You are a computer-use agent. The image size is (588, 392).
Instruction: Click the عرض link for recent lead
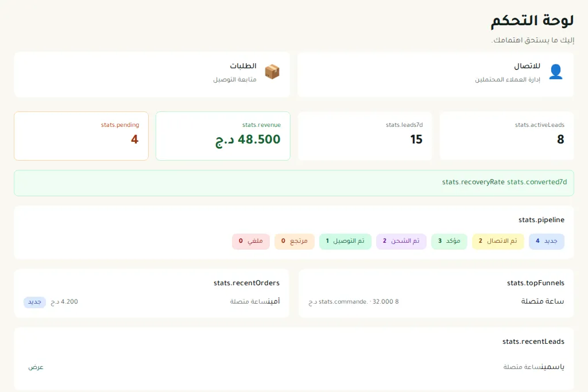point(36,367)
